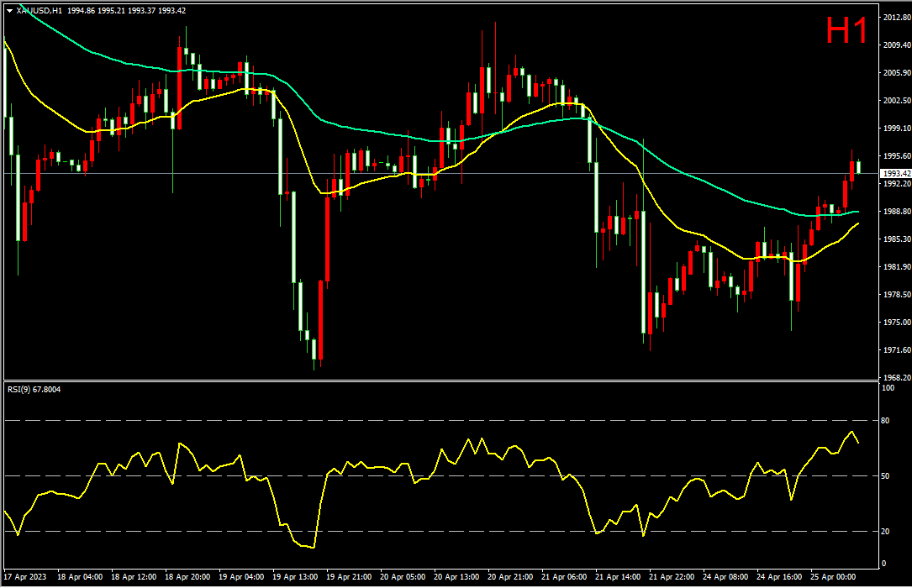Click the 1975.00 price scale value
912x588 pixels.
897,322
